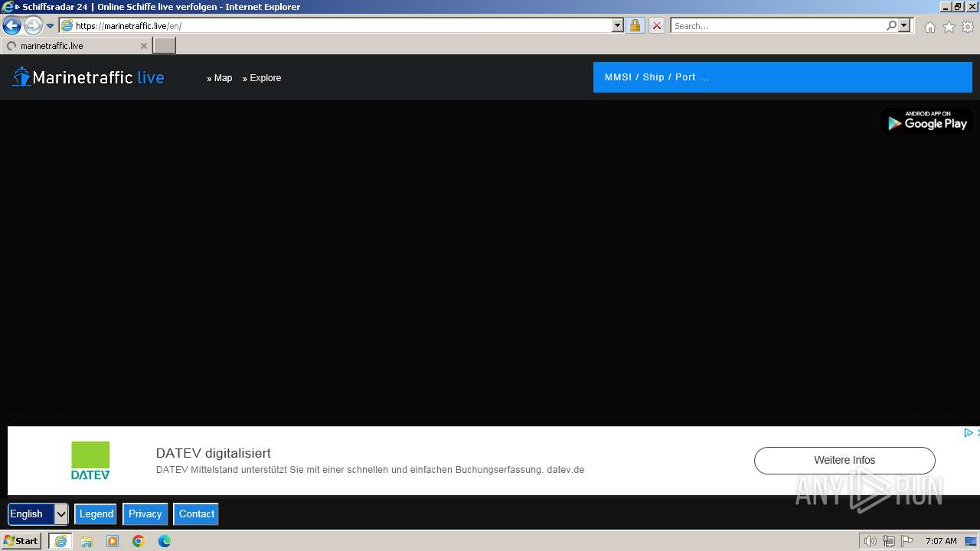This screenshot has width=980, height=551.
Task: Close the marinetraffic.live tab
Action: pos(143,46)
